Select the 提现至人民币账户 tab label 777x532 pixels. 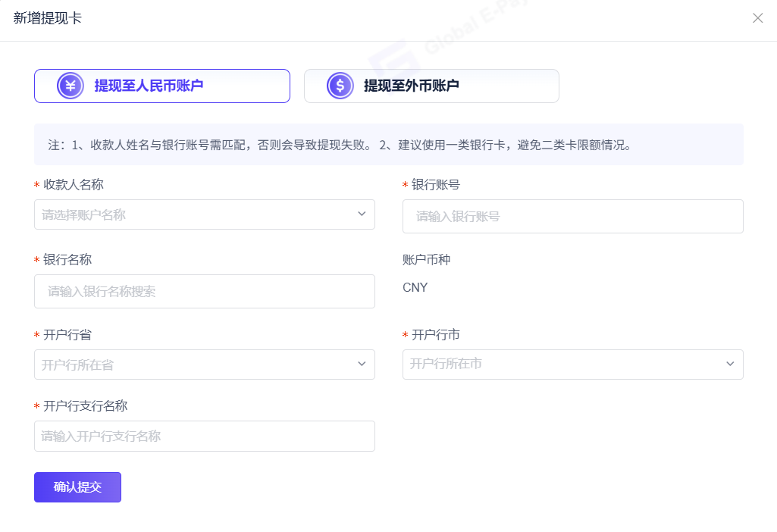pos(149,86)
